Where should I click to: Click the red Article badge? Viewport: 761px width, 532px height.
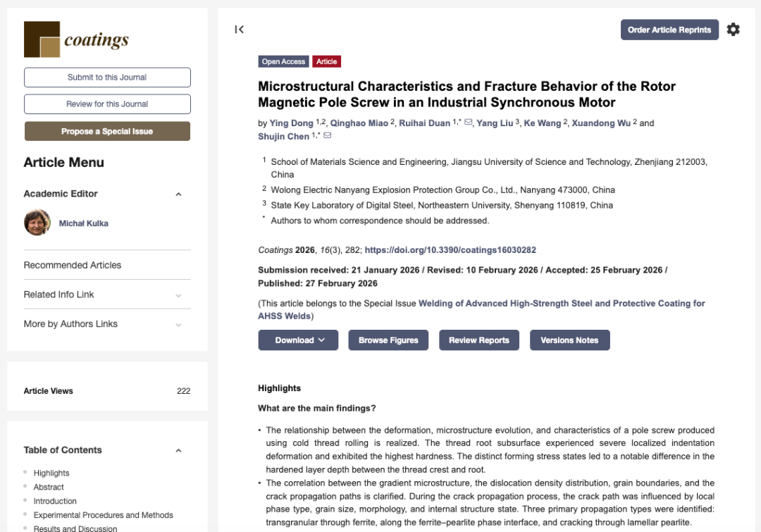point(327,61)
